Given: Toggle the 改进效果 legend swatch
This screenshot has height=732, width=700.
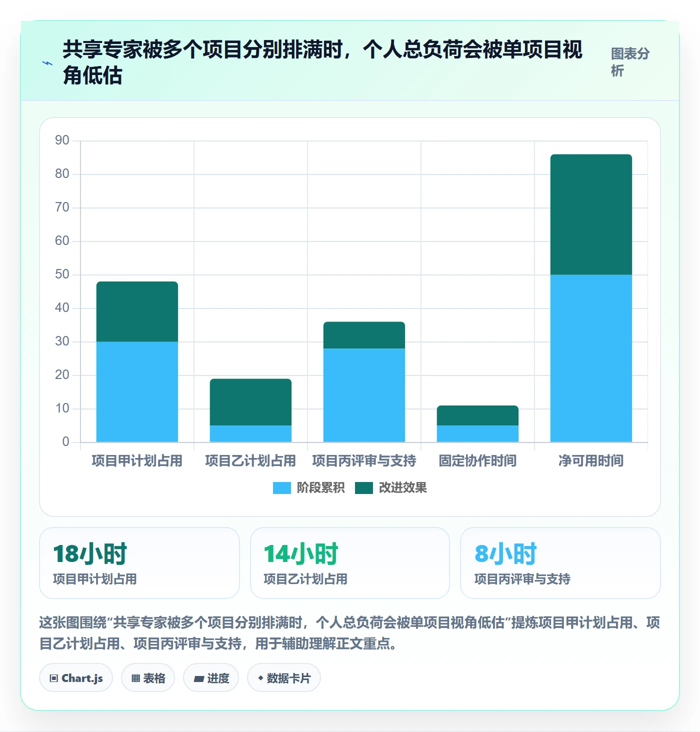Looking at the screenshot, I should 364,488.
